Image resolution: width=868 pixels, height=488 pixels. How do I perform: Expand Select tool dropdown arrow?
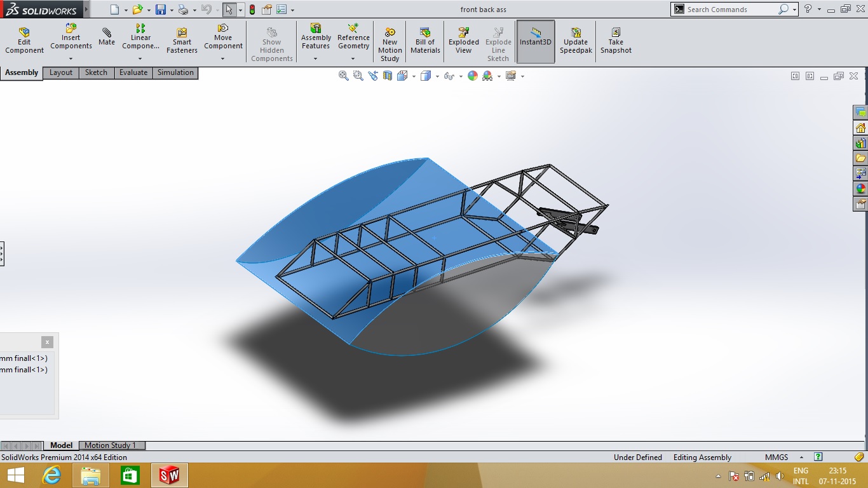point(240,10)
